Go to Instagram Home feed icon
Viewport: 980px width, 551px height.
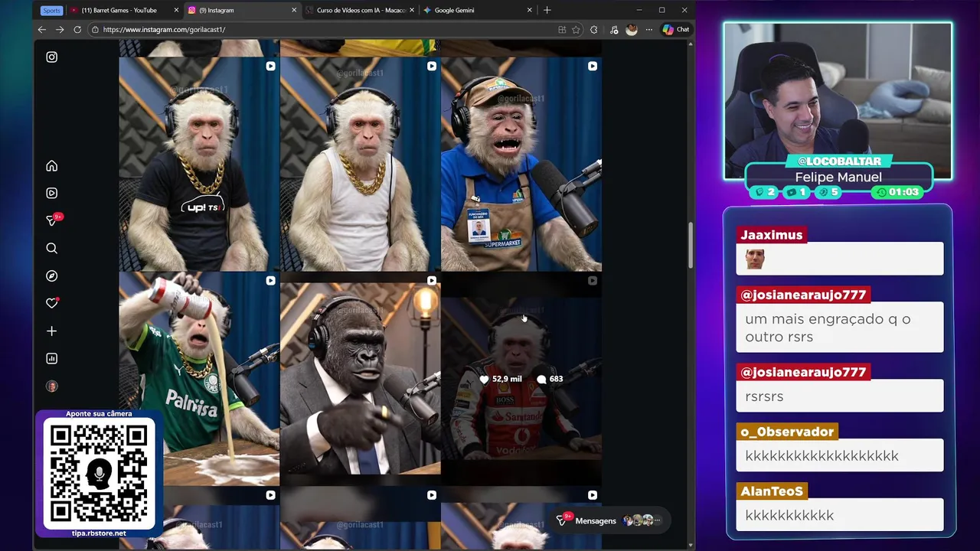coord(51,166)
